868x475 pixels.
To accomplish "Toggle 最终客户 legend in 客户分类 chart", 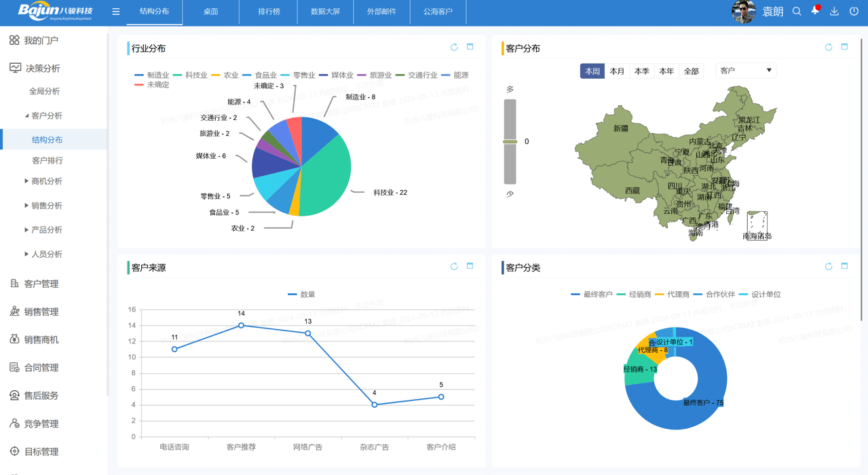I will pyautogui.click(x=591, y=294).
